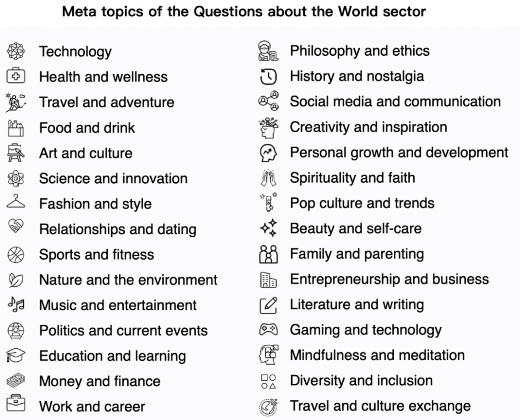Click the brain icon beside Technology

point(16,51)
